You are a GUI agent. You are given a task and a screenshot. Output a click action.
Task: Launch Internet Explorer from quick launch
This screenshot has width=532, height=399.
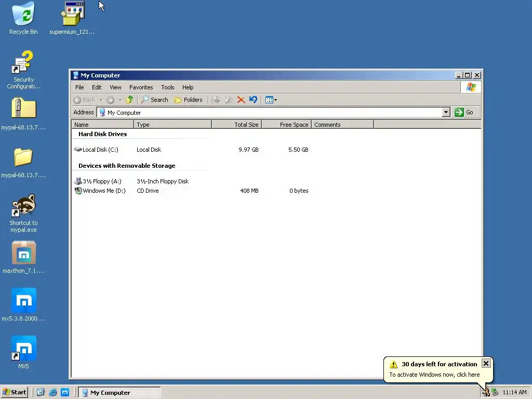53,392
